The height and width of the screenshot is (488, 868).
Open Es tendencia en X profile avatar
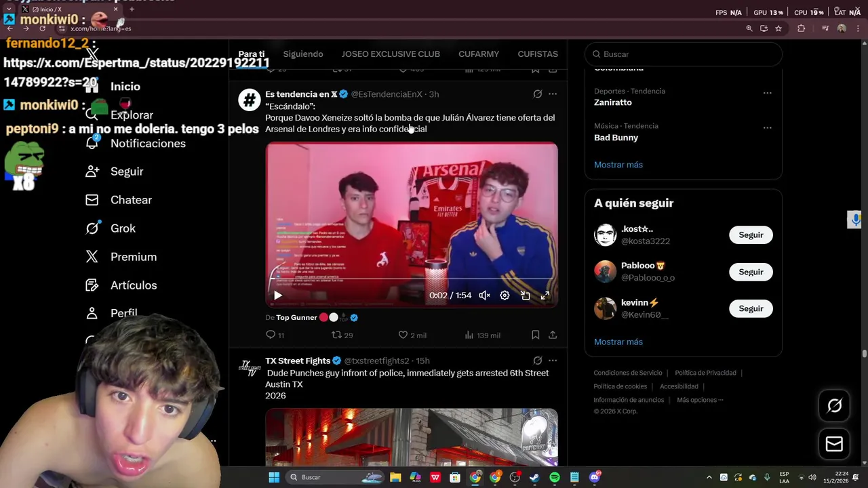(x=249, y=100)
